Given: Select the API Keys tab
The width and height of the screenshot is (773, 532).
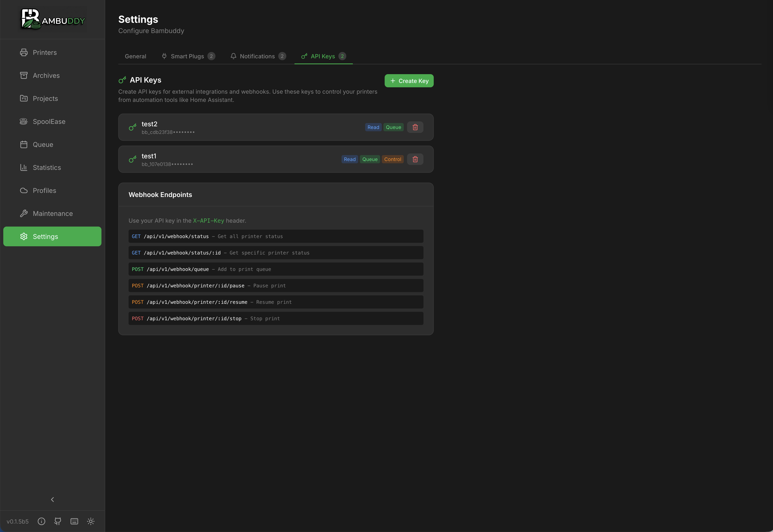Looking at the screenshot, I should point(323,56).
